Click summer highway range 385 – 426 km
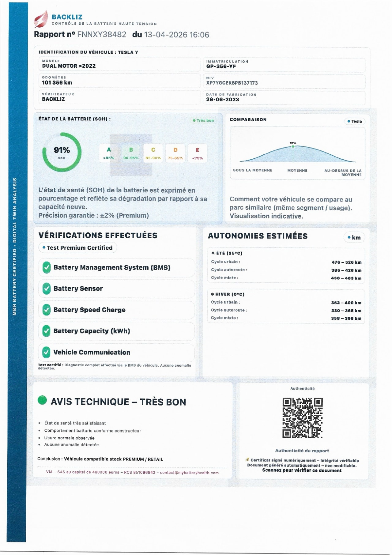Viewport: 392px width, 555px height. [x=346, y=270]
